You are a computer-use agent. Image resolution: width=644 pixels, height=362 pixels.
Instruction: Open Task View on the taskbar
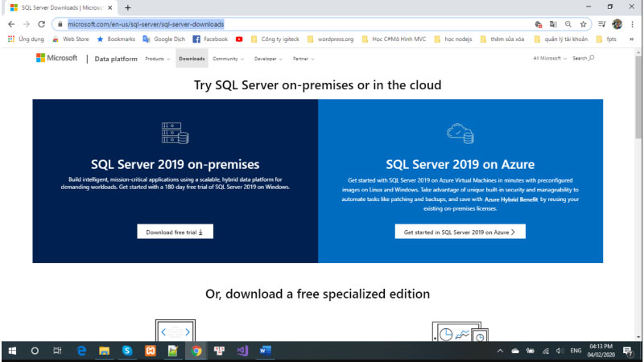pos(57,351)
